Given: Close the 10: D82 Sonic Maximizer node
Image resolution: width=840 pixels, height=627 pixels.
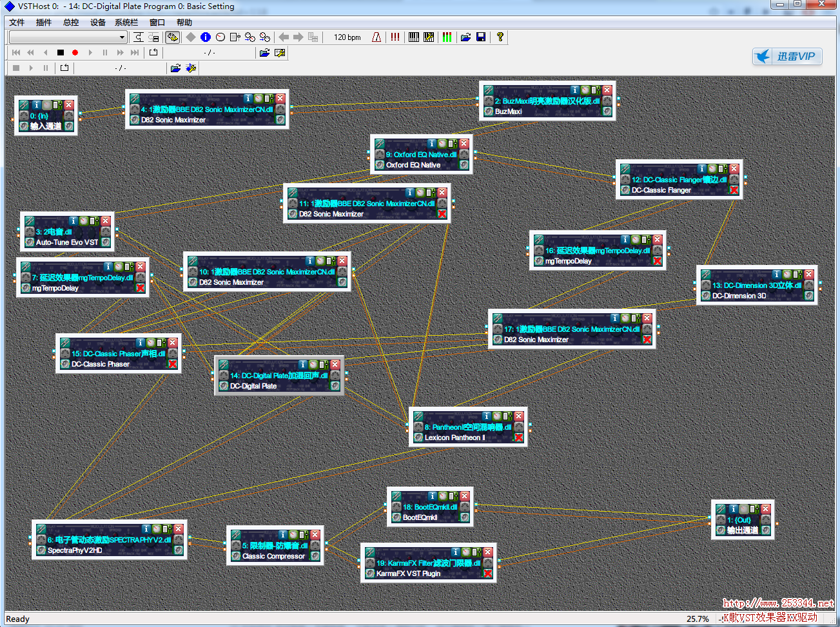Looking at the screenshot, I should tap(342, 261).
